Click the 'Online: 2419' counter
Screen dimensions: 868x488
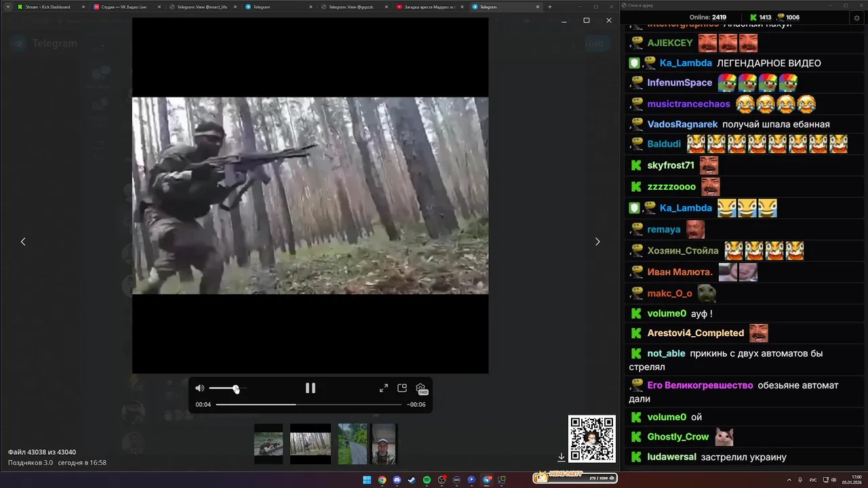tap(707, 17)
